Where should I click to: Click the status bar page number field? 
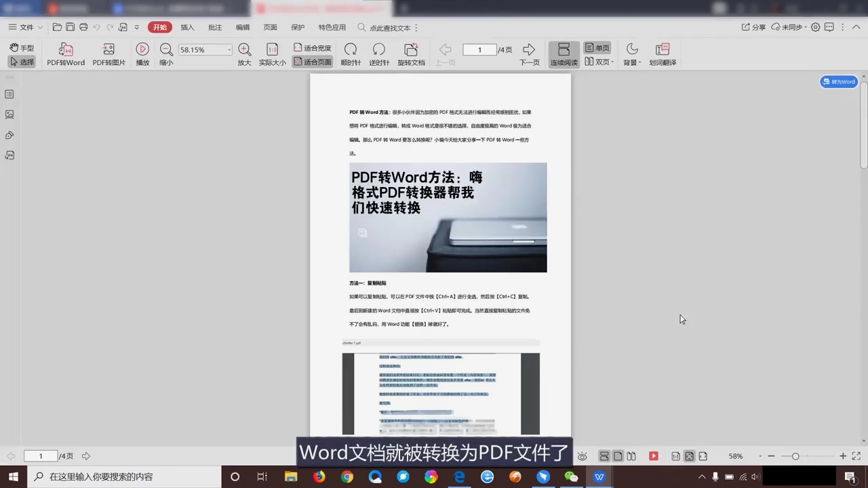[x=41, y=456]
